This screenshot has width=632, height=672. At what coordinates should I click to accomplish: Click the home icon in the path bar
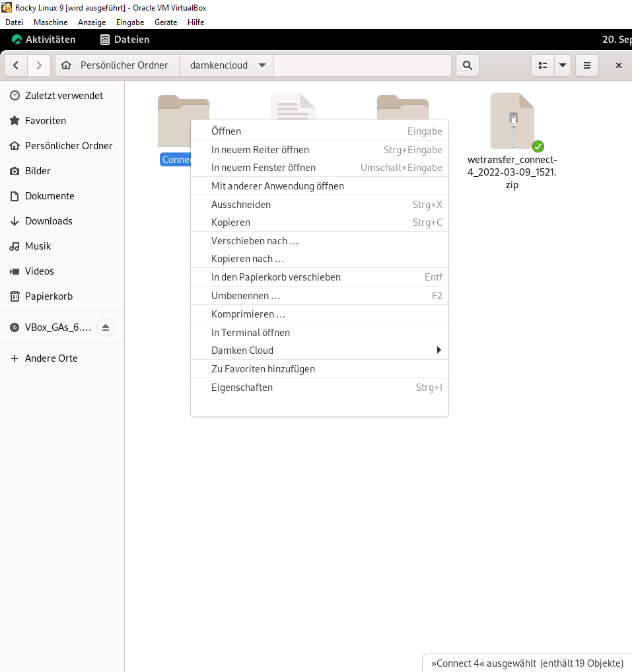[66, 65]
